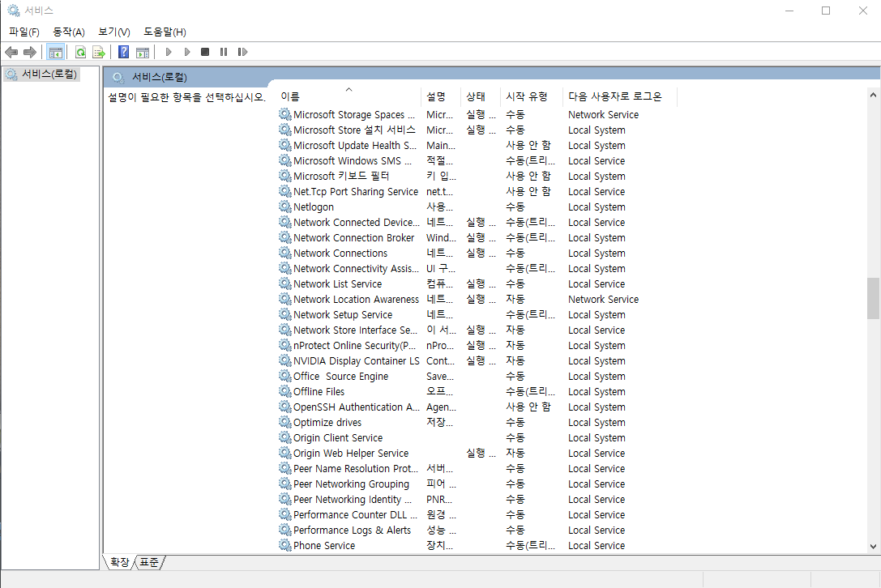Click gear icon of Origin Client Service

(285, 437)
